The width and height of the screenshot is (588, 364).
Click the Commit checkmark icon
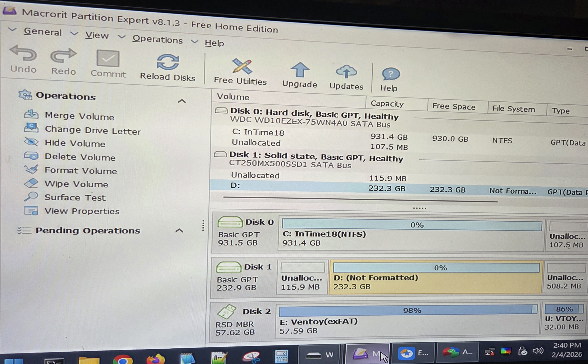[x=108, y=59]
